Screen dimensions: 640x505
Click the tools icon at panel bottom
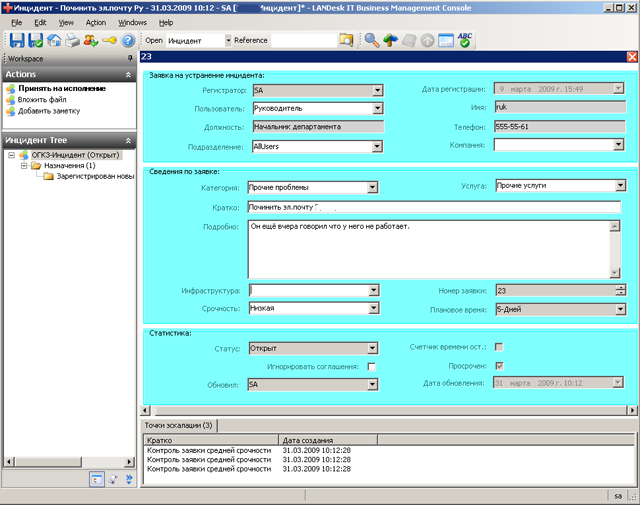tap(113, 479)
